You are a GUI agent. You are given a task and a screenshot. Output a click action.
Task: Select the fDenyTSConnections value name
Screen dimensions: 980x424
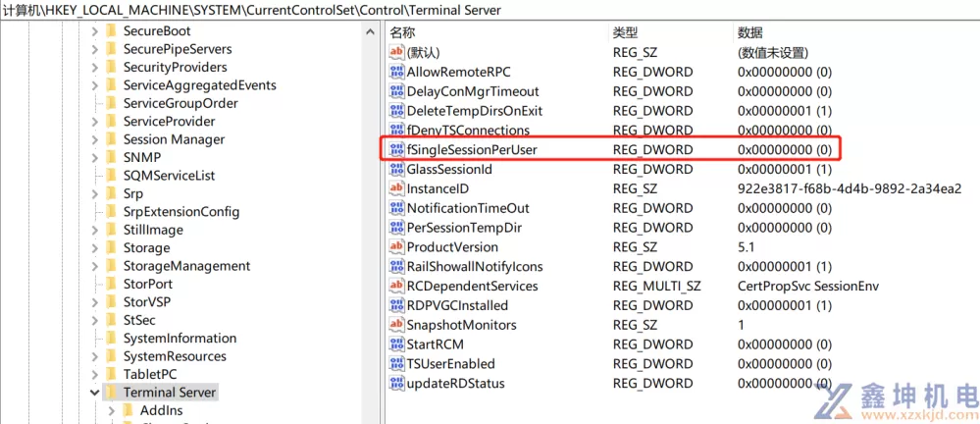coord(468,131)
